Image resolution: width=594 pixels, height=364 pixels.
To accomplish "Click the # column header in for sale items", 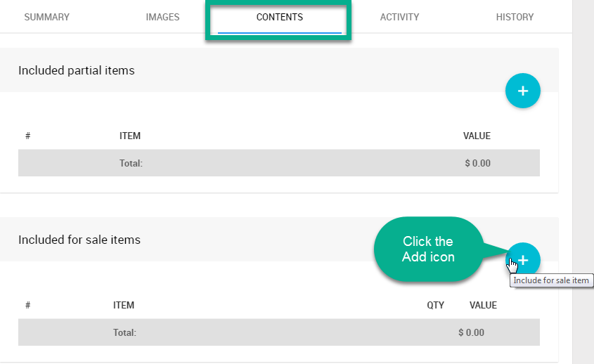I will pyautogui.click(x=27, y=305).
